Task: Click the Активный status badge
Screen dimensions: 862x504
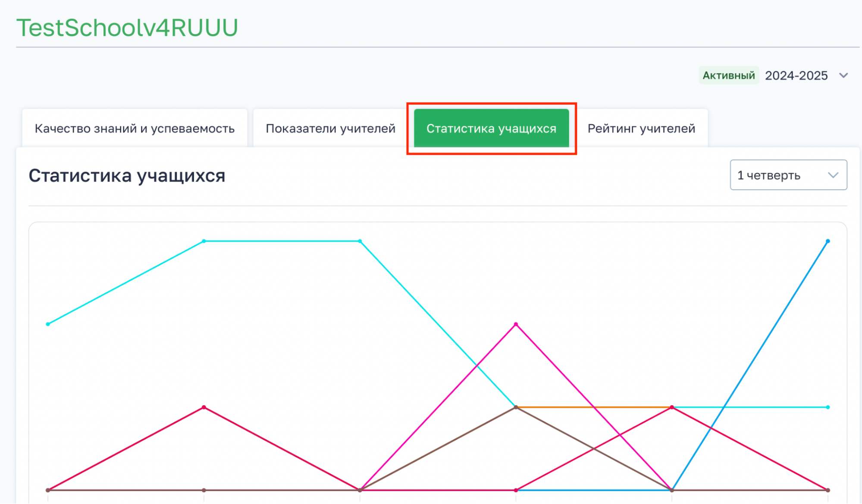Action: 728,76
